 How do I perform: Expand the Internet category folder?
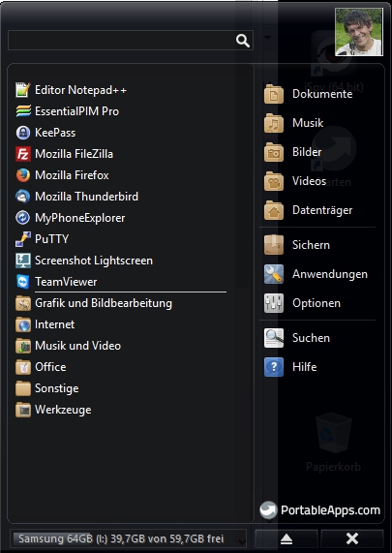tap(45, 324)
